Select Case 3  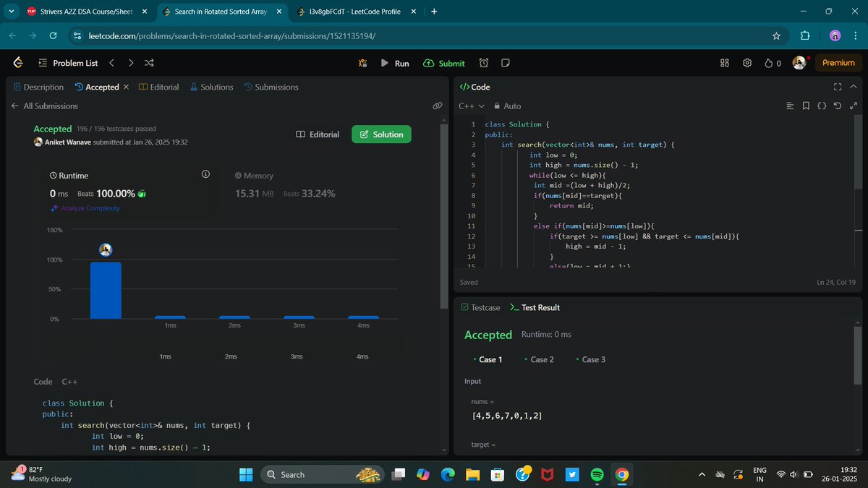click(590, 359)
